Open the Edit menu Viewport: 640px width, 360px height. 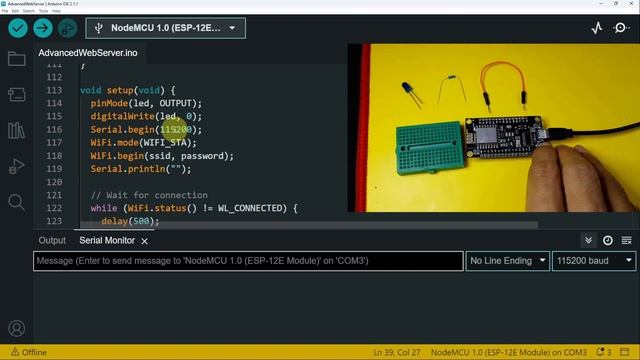(x=16, y=11)
